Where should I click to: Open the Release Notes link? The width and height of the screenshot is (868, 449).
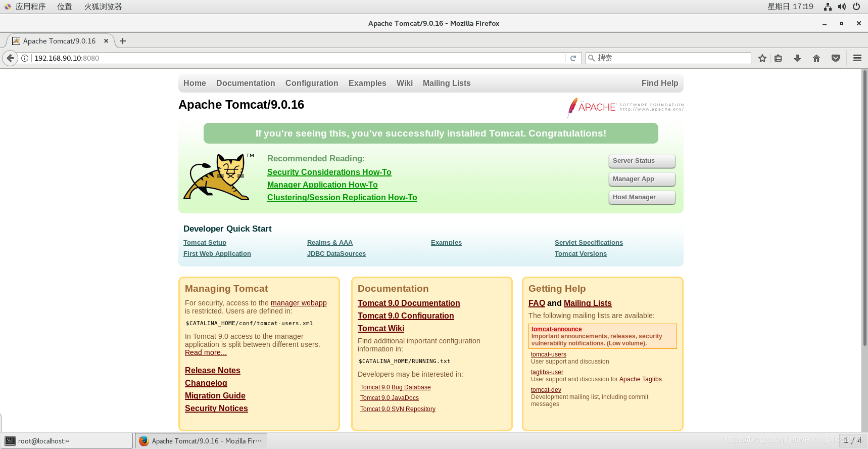[x=213, y=371]
